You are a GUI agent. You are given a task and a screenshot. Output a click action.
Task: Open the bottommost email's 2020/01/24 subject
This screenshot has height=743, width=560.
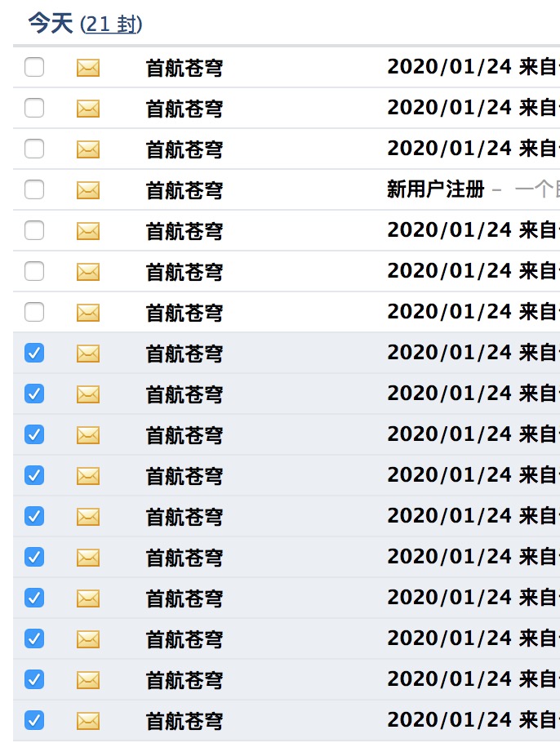(x=473, y=720)
